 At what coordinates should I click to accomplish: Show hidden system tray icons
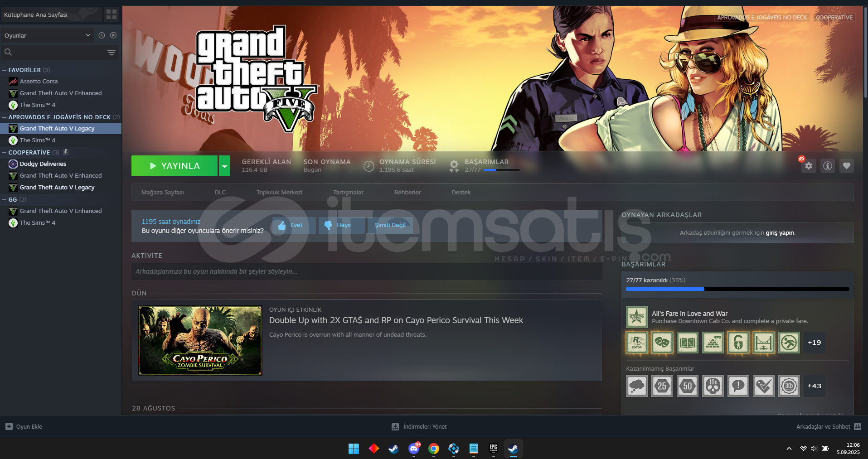[789, 449]
